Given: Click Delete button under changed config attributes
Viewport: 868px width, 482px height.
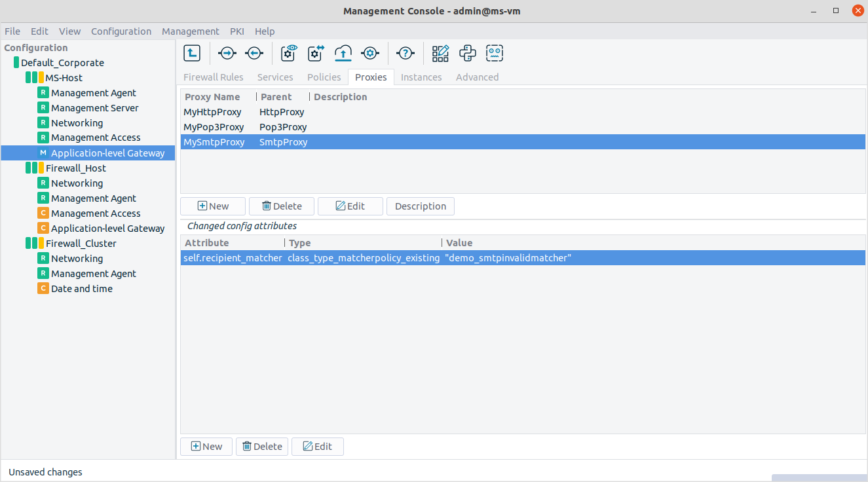Looking at the screenshot, I should pos(262,447).
